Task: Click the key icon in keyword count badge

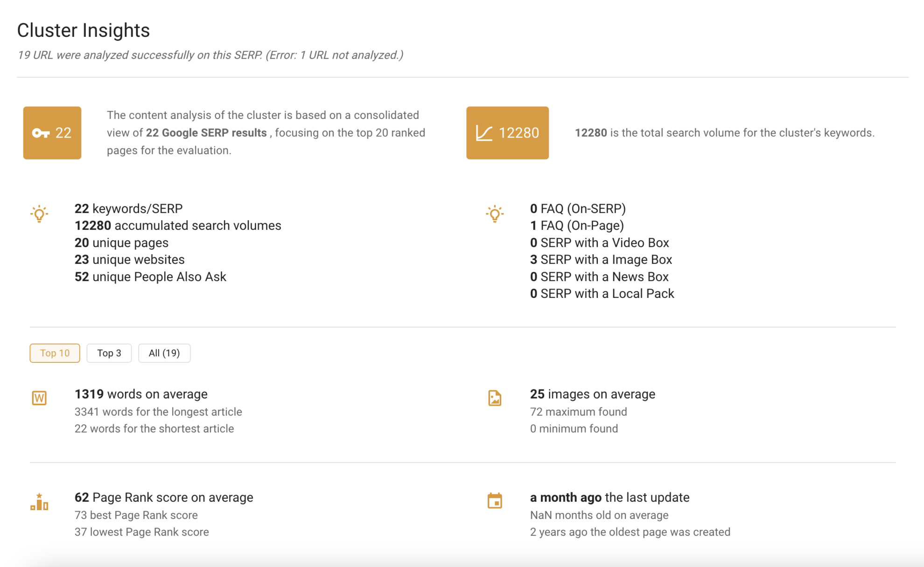Action: 41,133
